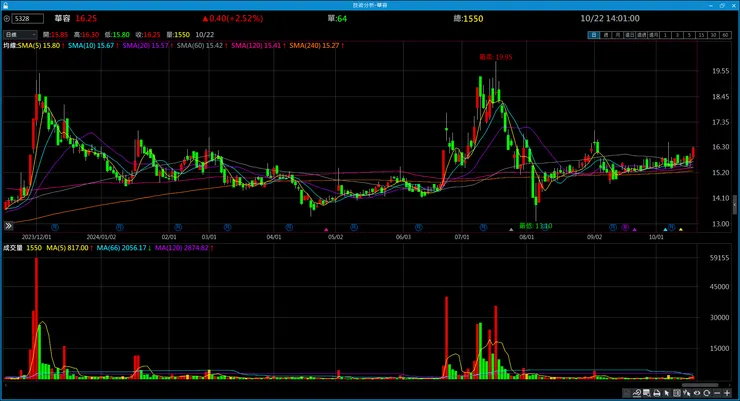Click the timestamp 10/22 14:01:00
The width and height of the screenshot is (740, 401).
coord(610,18)
